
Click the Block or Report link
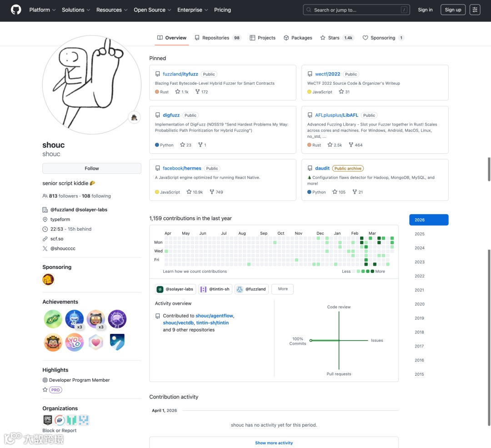pos(60,430)
